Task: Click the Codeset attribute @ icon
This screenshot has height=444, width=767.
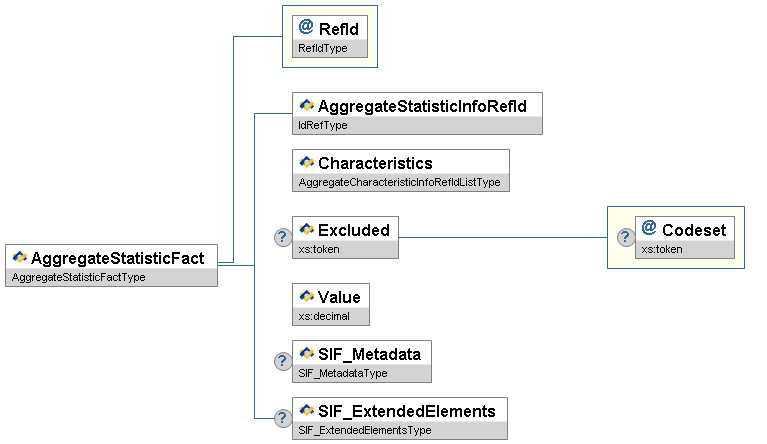Action: tap(649, 229)
